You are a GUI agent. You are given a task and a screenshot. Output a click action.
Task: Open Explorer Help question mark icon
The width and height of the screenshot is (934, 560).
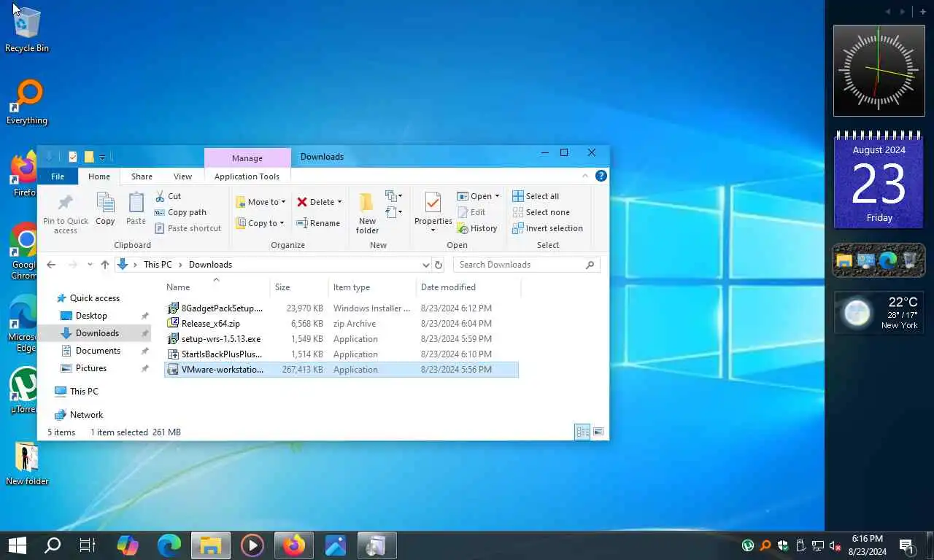(x=601, y=176)
